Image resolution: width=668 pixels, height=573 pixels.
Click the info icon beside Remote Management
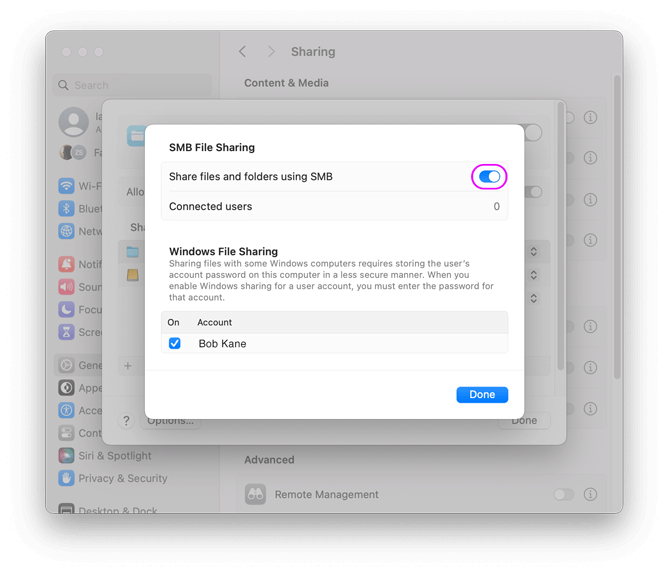point(591,494)
